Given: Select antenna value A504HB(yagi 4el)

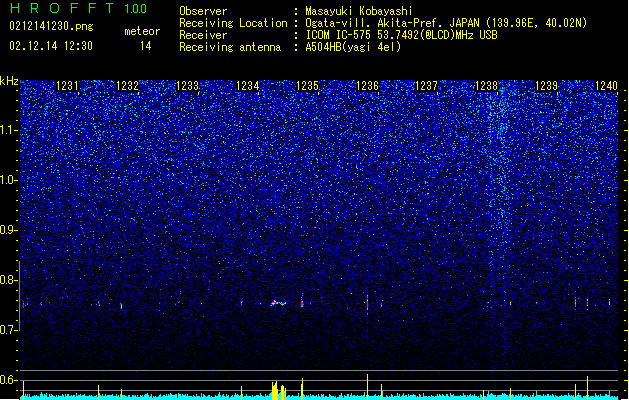Looking at the screenshot, I should click(x=353, y=47).
